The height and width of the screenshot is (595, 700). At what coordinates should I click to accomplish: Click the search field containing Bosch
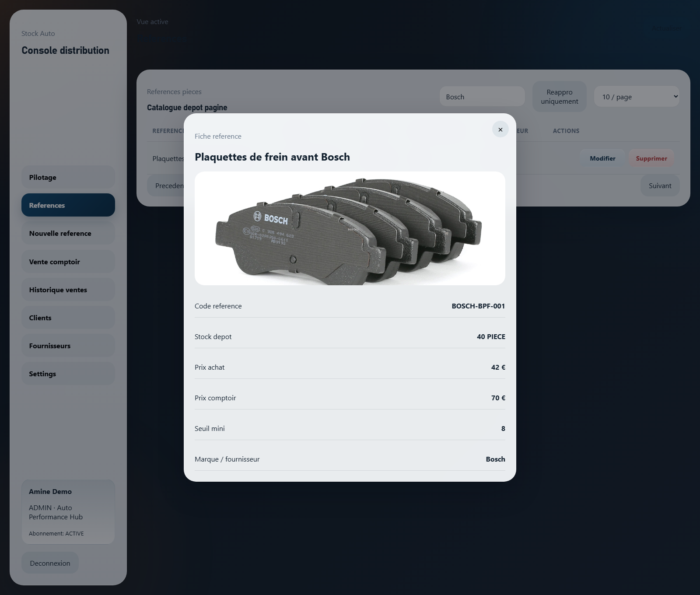482,97
